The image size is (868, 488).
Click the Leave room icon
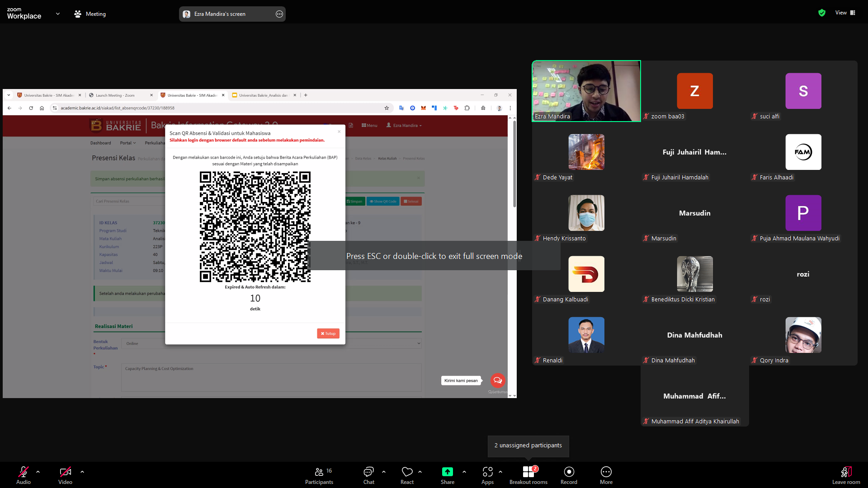[846, 472]
